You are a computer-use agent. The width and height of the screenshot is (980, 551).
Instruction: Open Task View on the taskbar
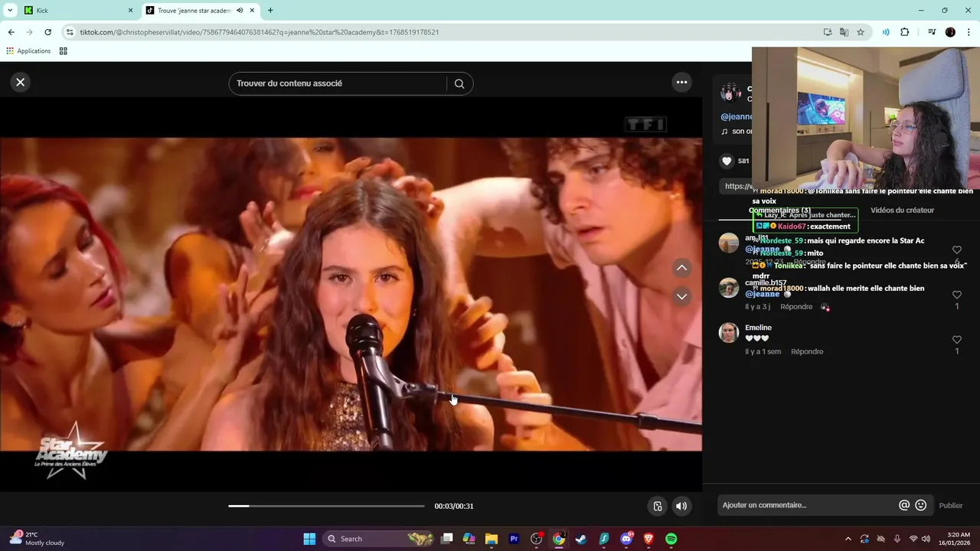pos(447,539)
